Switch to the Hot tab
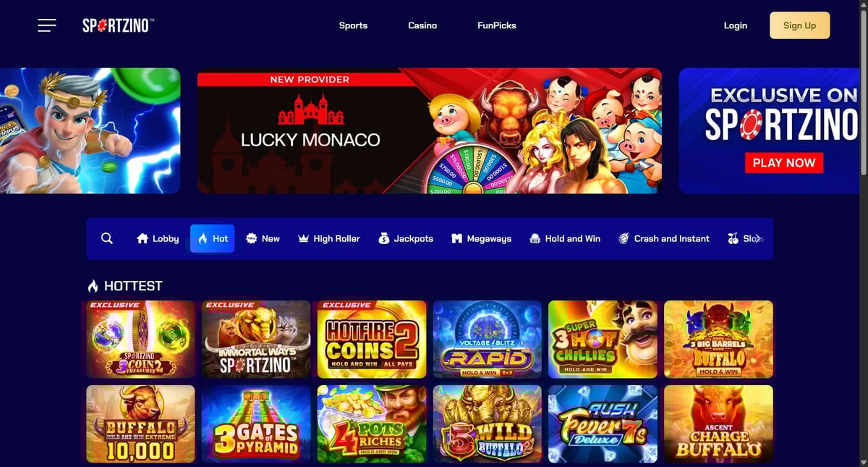The height and width of the screenshot is (467, 868). [213, 238]
